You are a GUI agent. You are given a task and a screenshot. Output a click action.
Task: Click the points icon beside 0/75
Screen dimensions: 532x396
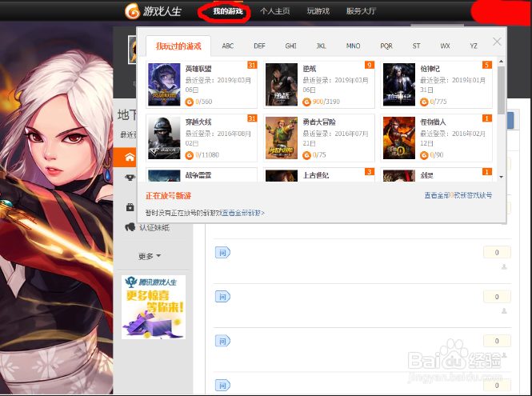[306, 155]
